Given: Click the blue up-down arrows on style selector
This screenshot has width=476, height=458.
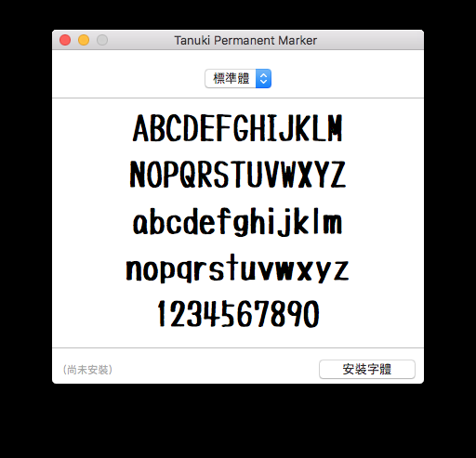Looking at the screenshot, I should tap(263, 79).
